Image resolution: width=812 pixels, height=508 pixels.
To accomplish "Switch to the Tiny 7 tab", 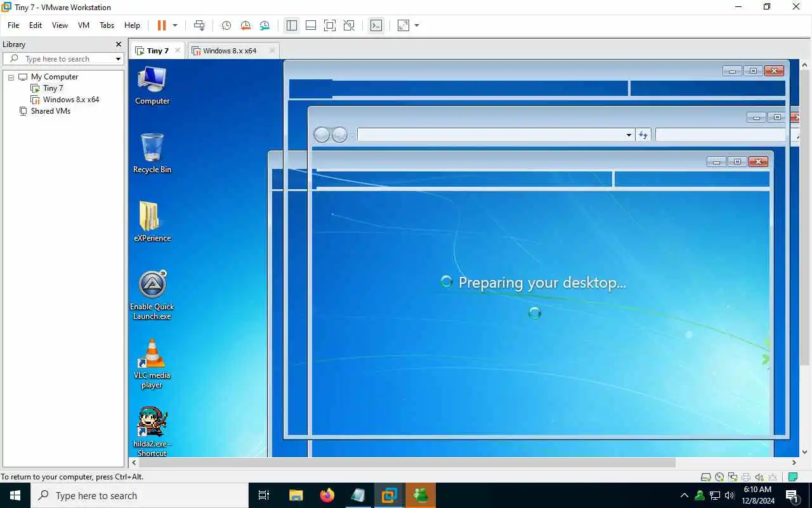I will [157, 51].
